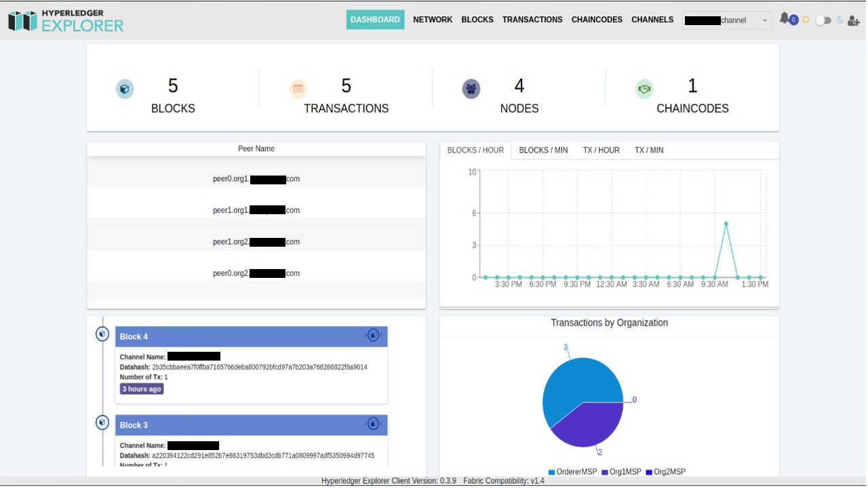868x488 pixels.
Task: Click the chaincodes icon in the stats bar
Action: pyautogui.click(x=644, y=87)
